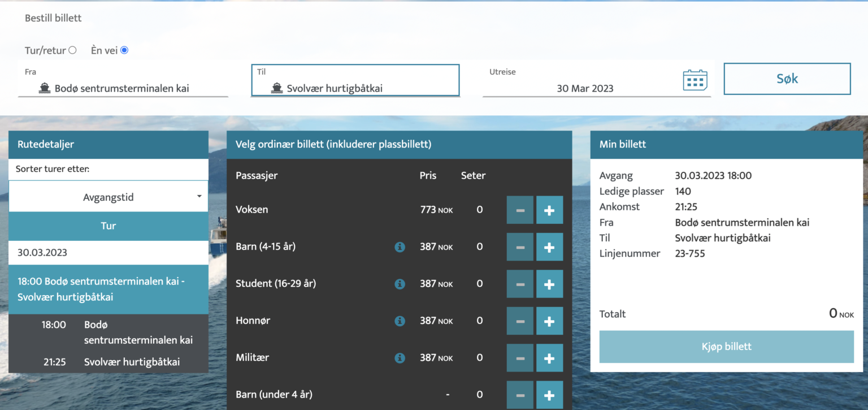The height and width of the screenshot is (410, 868).
Task: Open the Avgangstid sorting dropdown
Action: (x=108, y=196)
